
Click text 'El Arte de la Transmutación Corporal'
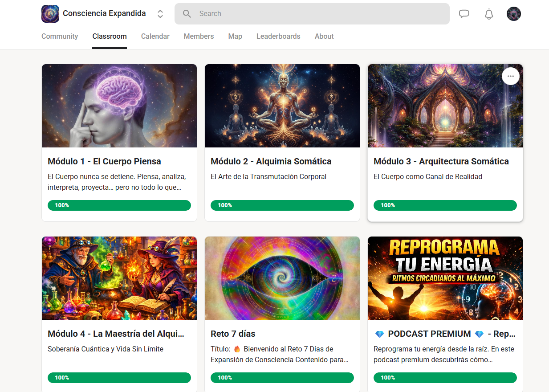[268, 177]
